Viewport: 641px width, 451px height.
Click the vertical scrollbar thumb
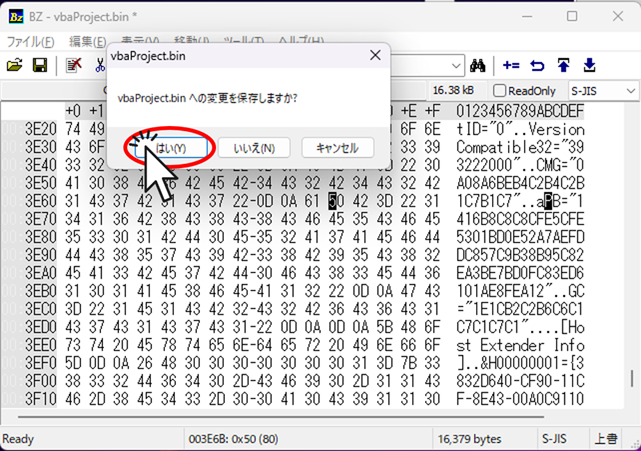(x=632, y=378)
